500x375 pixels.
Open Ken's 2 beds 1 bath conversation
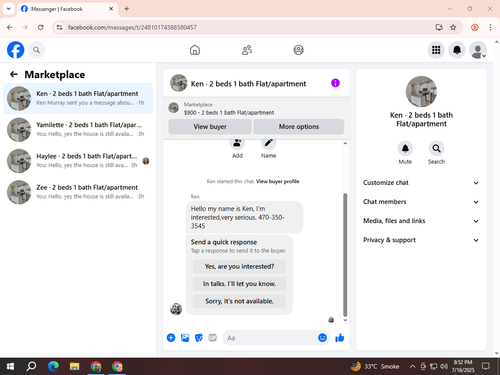click(78, 98)
